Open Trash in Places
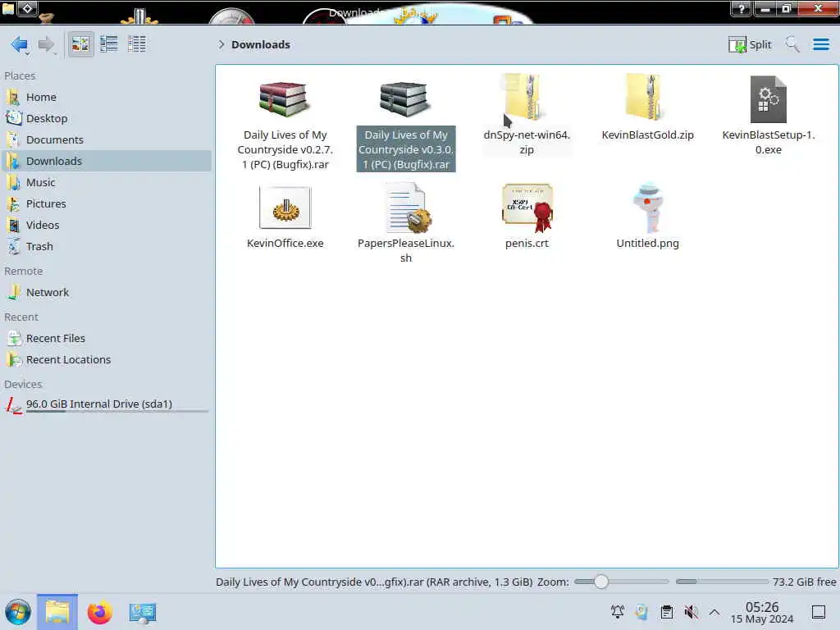Screen dimensions: 840x630 (107, 247)
